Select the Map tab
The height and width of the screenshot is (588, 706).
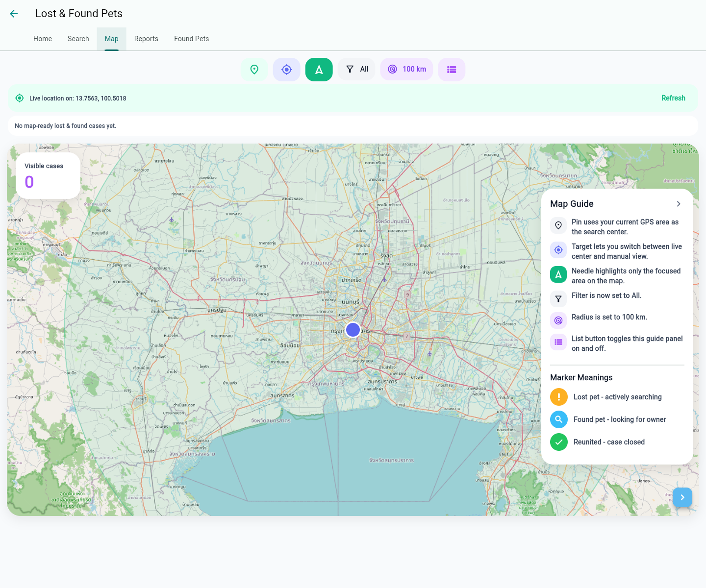pos(112,39)
